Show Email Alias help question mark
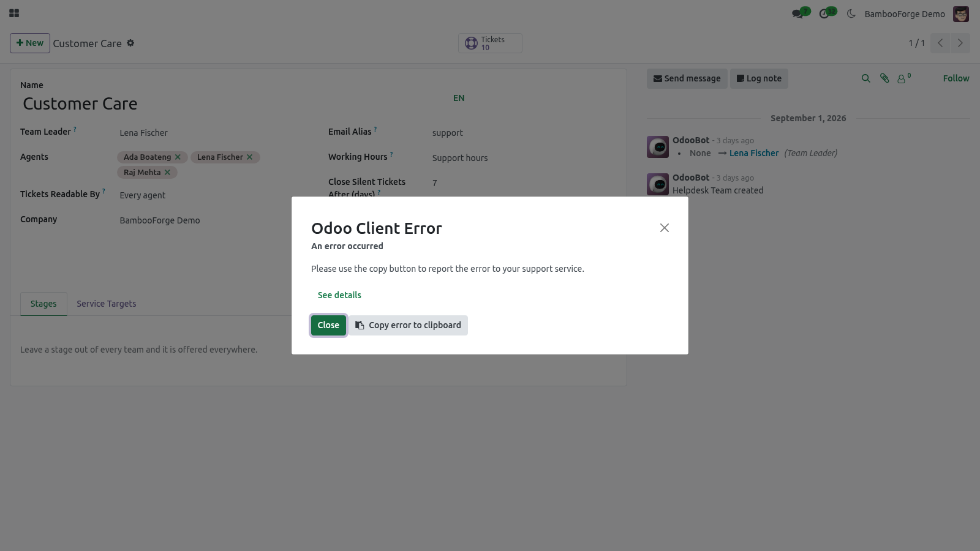 coord(375,129)
